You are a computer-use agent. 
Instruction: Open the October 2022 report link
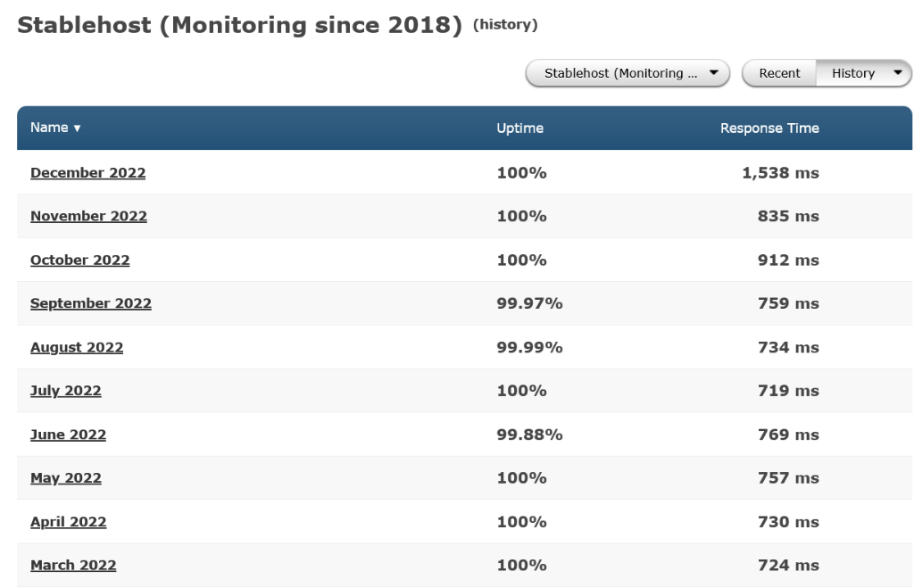pyautogui.click(x=79, y=260)
